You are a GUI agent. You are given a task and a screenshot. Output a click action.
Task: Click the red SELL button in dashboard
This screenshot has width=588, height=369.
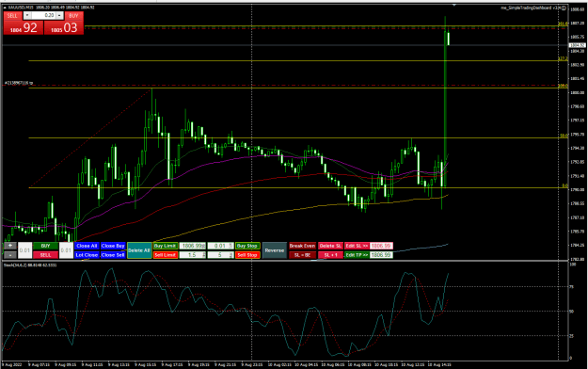[45, 255]
